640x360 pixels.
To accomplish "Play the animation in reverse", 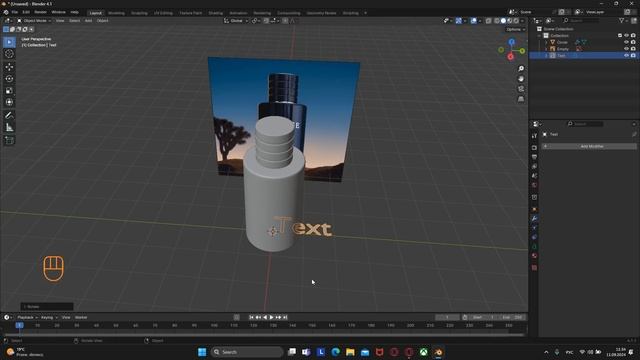I will tap(265, 317).
